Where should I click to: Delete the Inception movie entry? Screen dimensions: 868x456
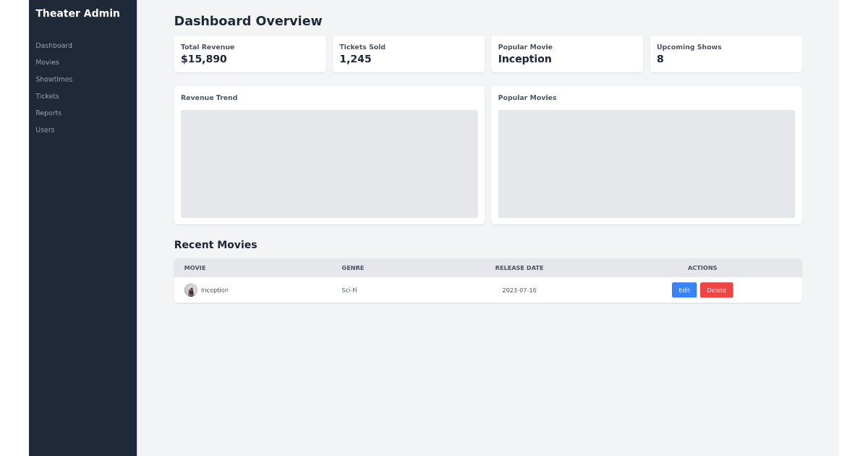[x=716, y=290]
